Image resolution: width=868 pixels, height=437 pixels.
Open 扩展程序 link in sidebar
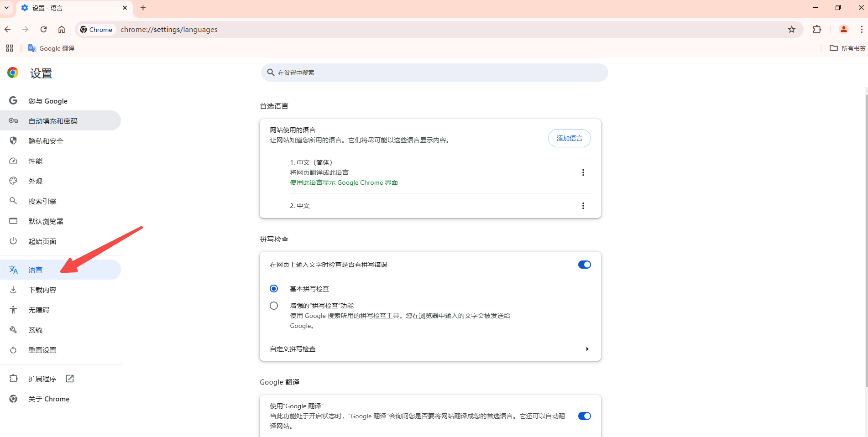pyautogui.click(x=42, y=379)
